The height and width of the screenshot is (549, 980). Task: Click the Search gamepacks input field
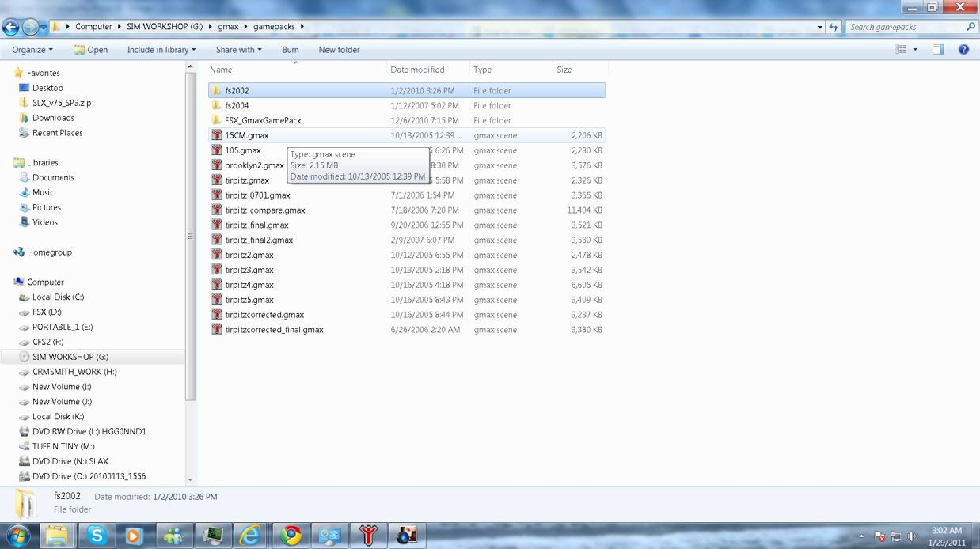[904, 27]
